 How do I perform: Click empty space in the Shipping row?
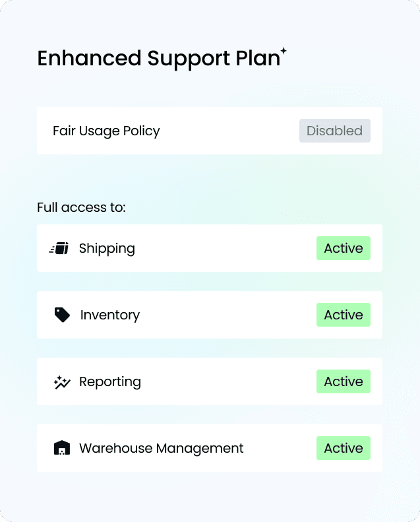tap(224, 249)
